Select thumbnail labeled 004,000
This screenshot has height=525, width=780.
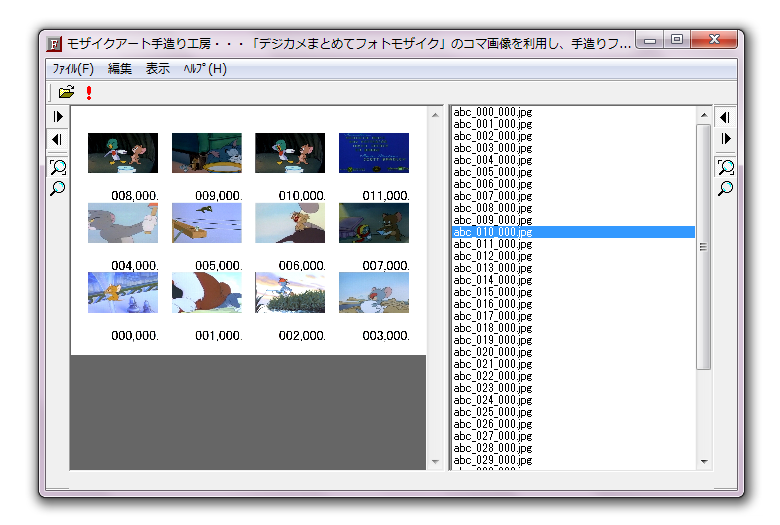point(123,223)
